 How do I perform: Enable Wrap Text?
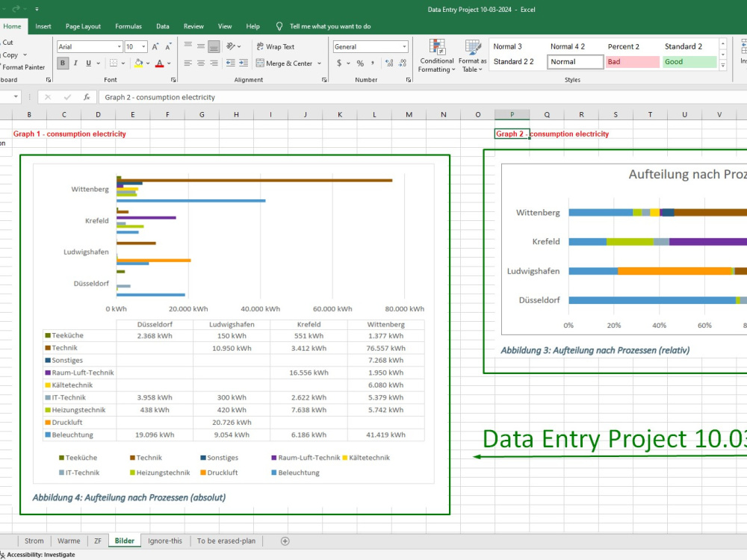pos(276,46)
